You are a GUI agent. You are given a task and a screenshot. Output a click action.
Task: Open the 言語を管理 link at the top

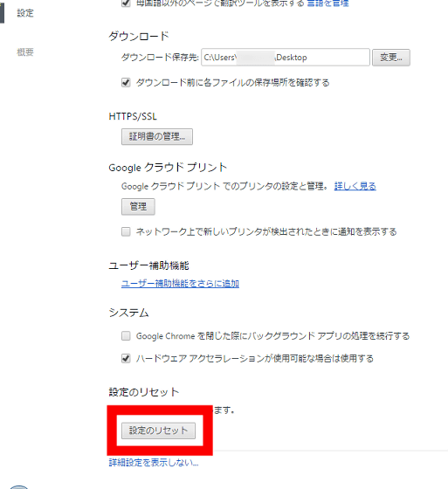(x=327, y=3)
